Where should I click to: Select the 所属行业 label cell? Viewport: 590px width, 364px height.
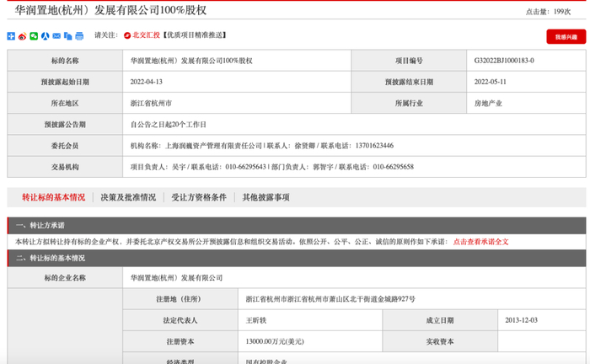409,104
